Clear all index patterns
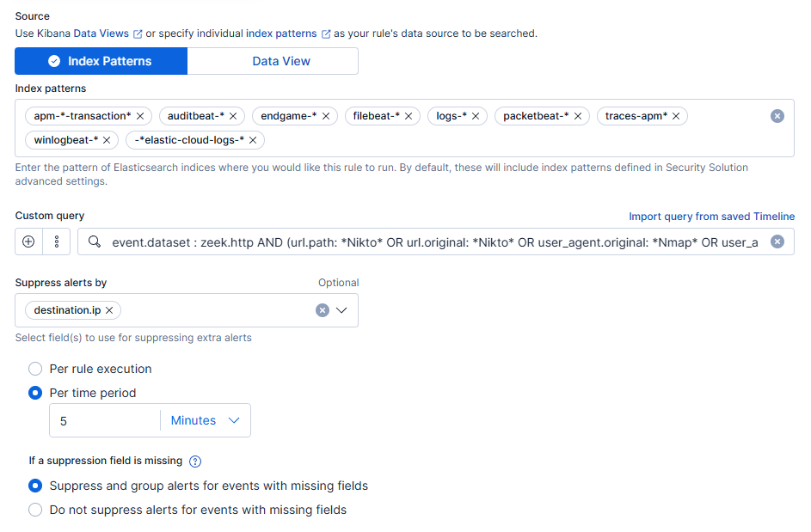Screen dimensions: 811x532 777,116
